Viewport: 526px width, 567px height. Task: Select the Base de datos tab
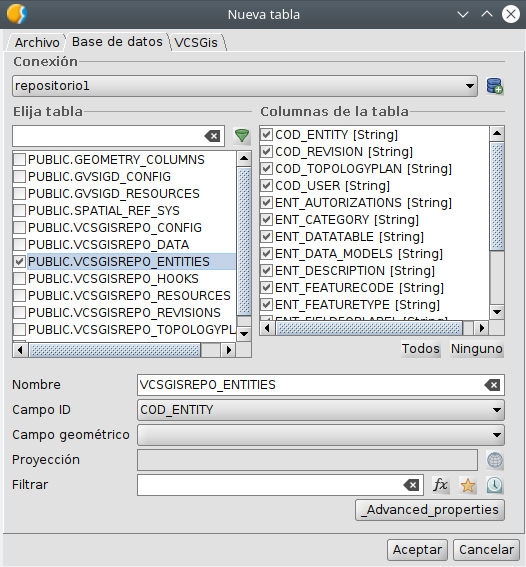[117, 42]
